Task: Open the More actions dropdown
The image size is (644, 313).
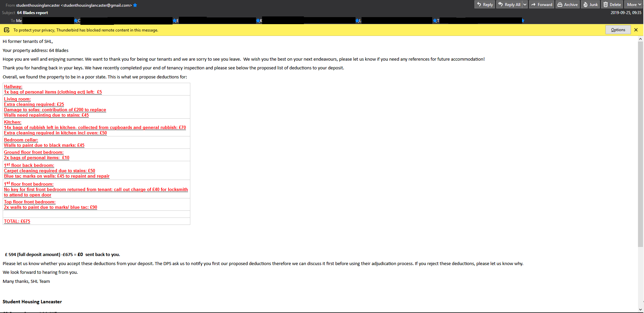Action: [x=633, y=5]
